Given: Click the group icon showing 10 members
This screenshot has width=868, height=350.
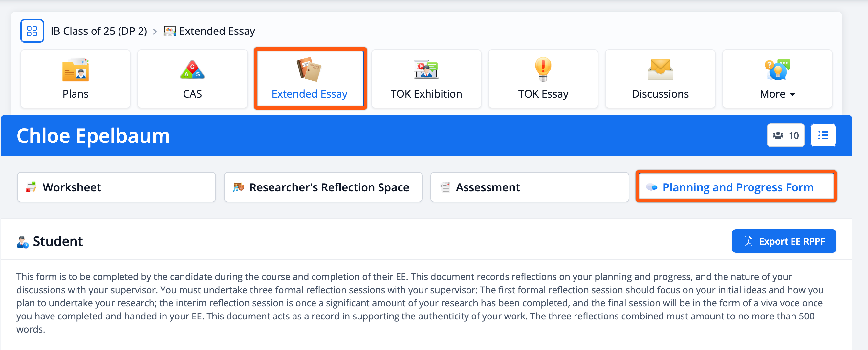Looking at the screenshot, I should (786, 135).
